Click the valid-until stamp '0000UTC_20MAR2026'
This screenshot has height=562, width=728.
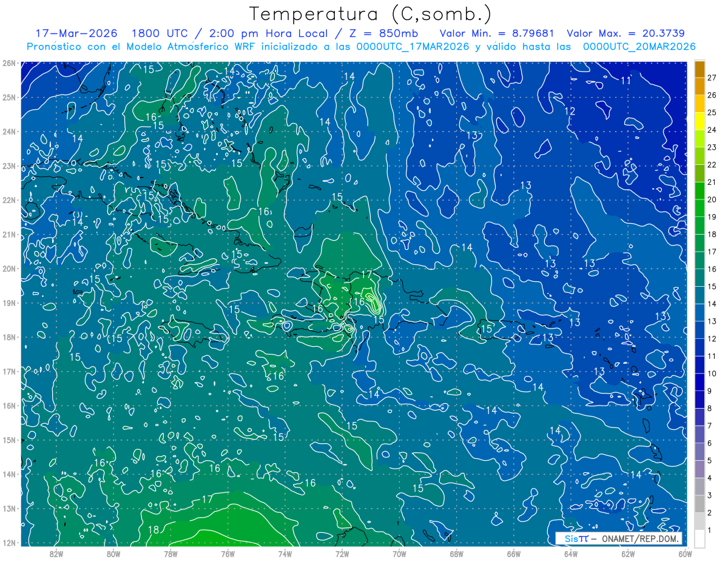coord(638,47)
